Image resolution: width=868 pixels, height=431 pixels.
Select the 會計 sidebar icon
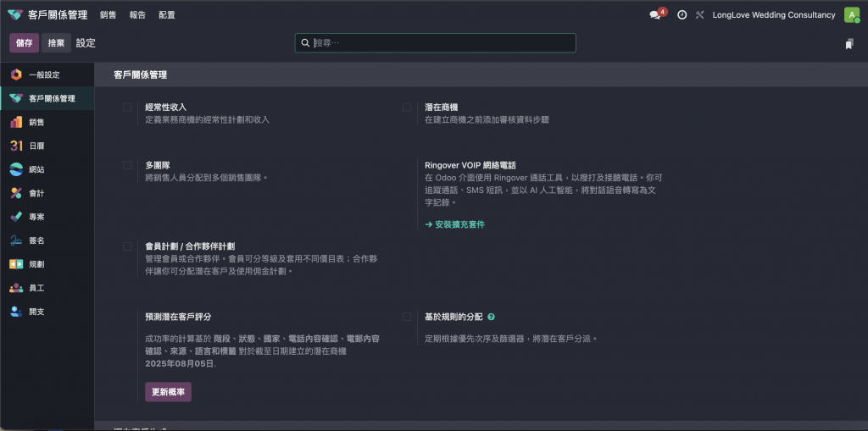point(16,193)
